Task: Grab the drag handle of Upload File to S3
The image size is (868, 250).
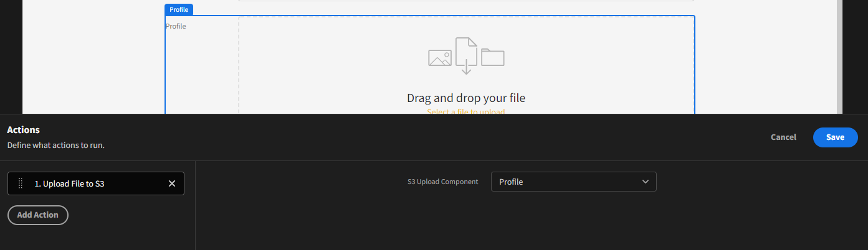Action: pos(21,183)
